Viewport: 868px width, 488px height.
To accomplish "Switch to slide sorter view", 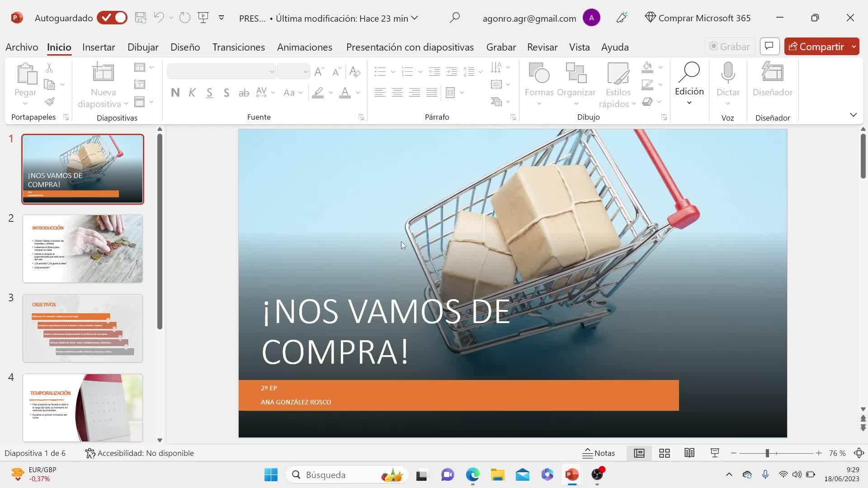I will click(664, 453).
